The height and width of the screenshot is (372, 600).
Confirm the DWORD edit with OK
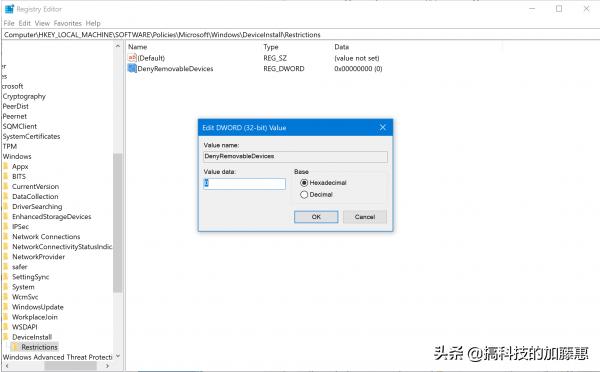(x=316, y=217)
